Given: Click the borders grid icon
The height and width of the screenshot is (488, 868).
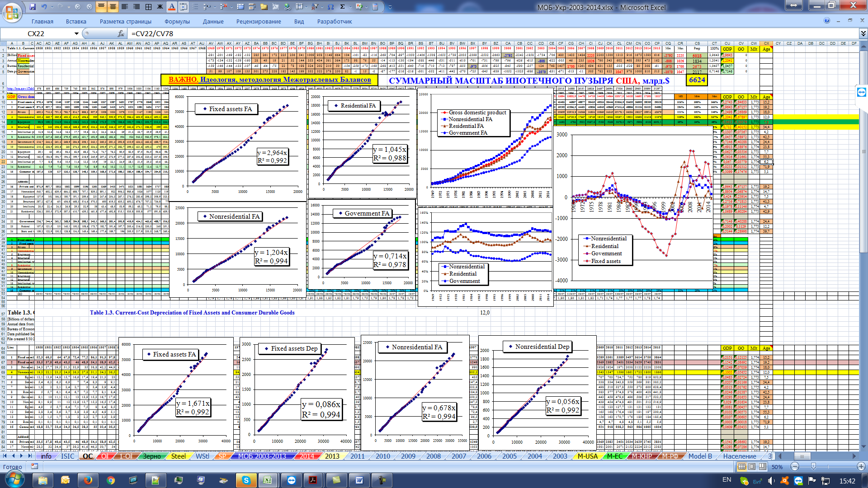Looking at the screenshot, I should pos(148,7).
